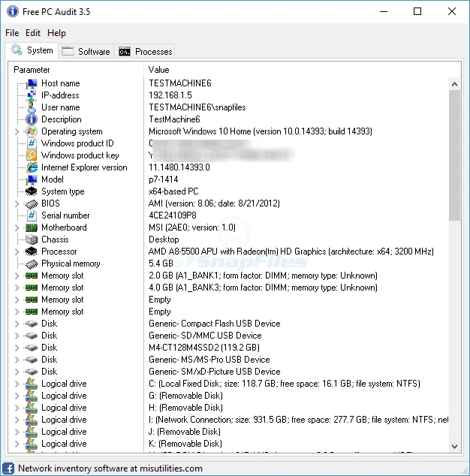Expand the SM/xD-Picture Disk node

[x=17, y=372]
